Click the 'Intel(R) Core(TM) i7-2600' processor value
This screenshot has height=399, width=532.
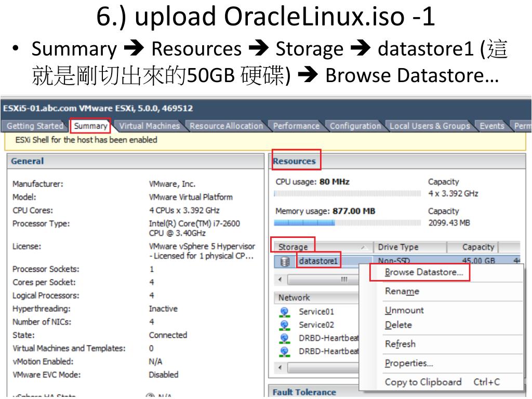tap(194, 223)
